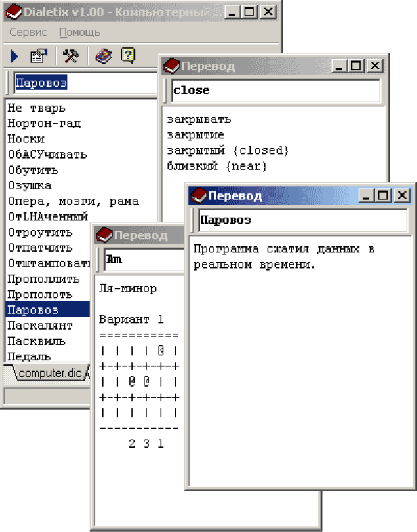Image resolution: width=417 pixels, height=532 pixels.
Task: Click book icon of the 'close' Перевод window
Action: (171, 66)
